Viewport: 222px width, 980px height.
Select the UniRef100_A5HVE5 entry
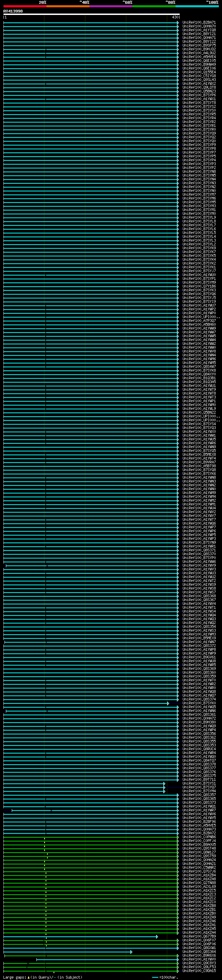(x=199, y=825)
